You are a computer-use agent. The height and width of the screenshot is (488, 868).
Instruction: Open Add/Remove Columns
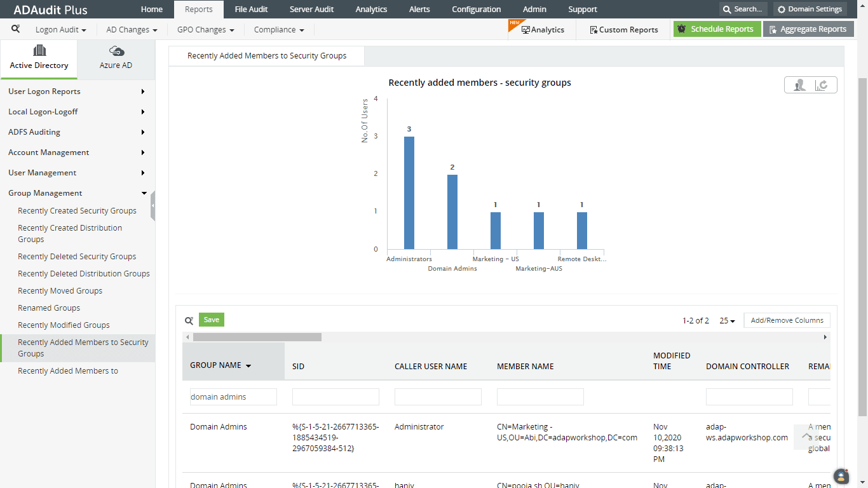[787, 320]
